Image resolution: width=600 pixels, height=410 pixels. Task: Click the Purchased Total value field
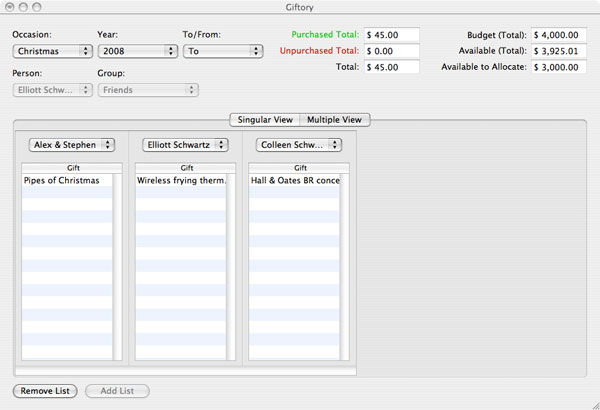click(392, 35)
